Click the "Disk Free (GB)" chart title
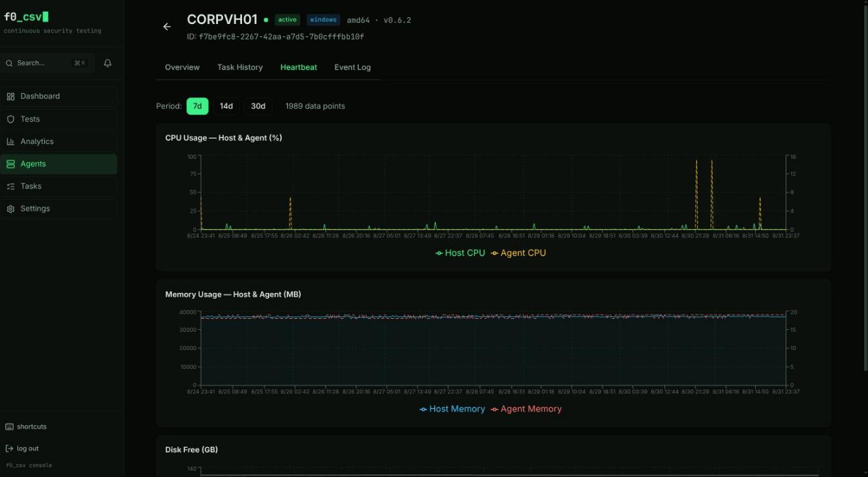The image size is (868, 477). coord(191,450)
